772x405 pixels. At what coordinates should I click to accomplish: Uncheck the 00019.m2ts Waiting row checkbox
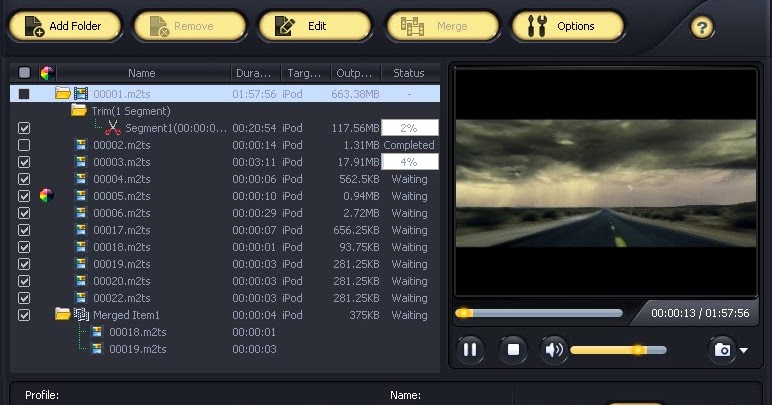[24, 264]
